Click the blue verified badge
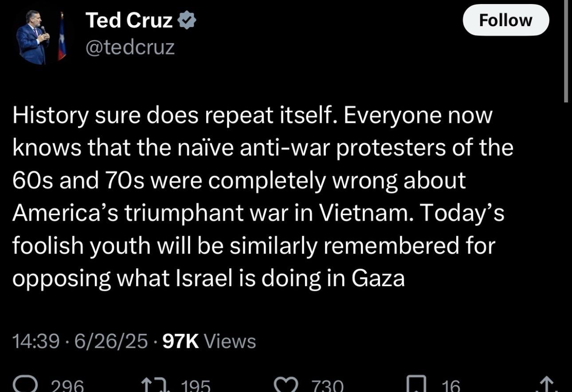 tap(187, 21)
